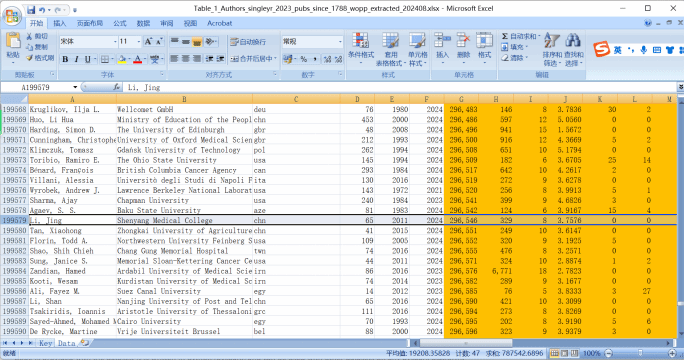Viewport: 684px width, 360px height.
Task: Open Format as Table (套用表格格式)
Action: click(390, 49)
